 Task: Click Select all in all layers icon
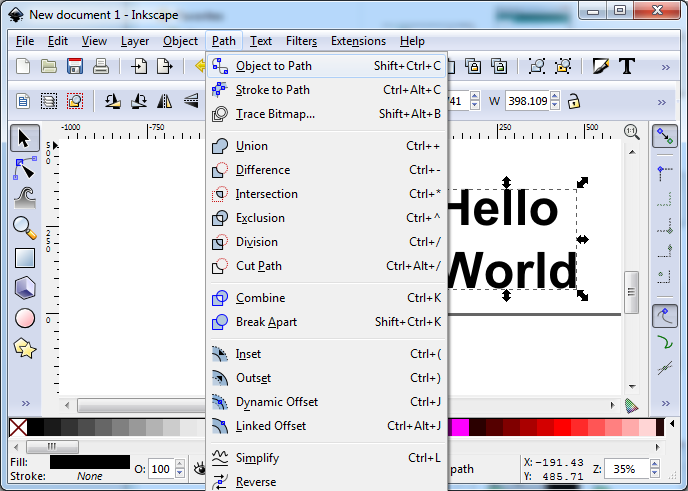pyautogui.click(x=49, y=101)
